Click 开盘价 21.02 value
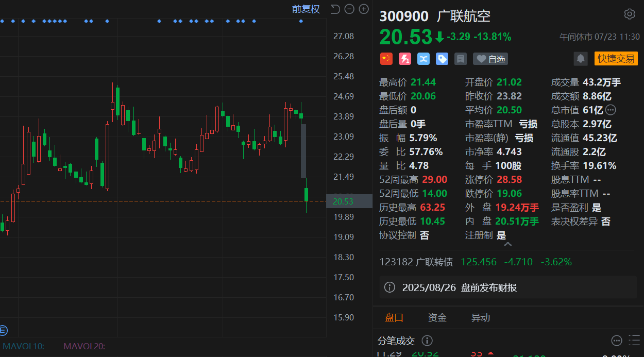The width and height of the screenshot is (644, 357). point(510,82)
